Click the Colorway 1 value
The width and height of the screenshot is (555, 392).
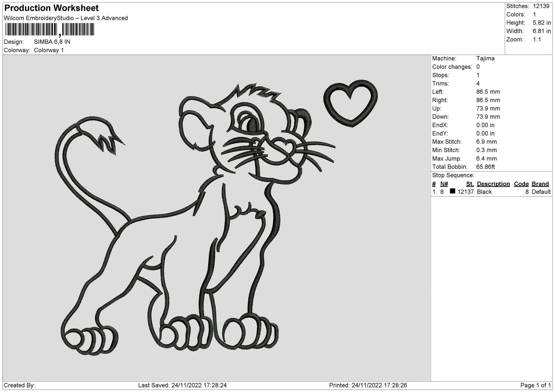[x=49, y=50]
